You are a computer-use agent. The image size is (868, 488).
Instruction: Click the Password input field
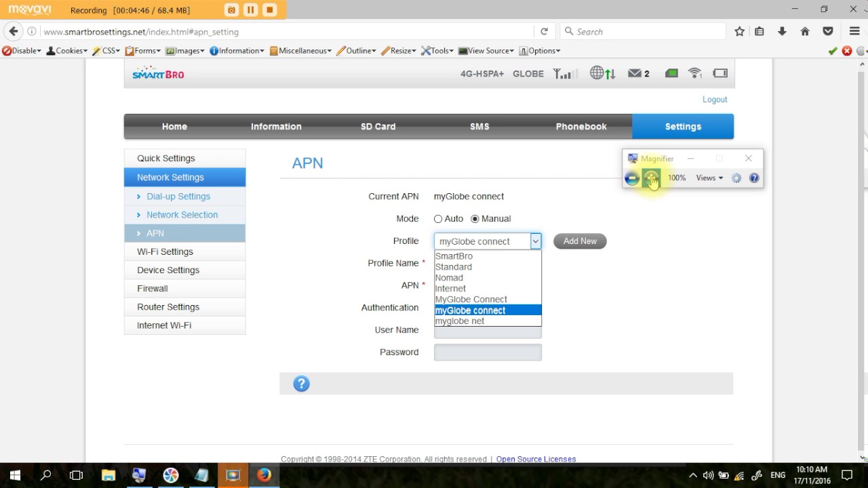(488, 352)
